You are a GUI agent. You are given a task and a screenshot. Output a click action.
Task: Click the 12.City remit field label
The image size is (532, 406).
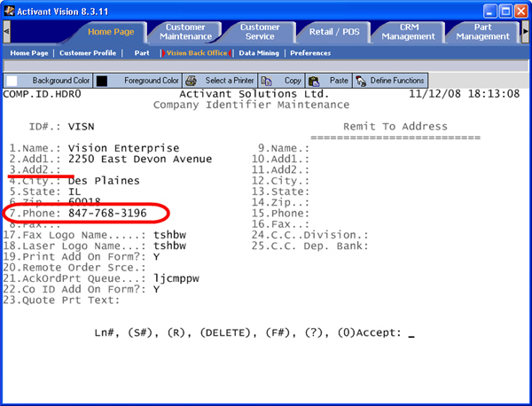280,181
